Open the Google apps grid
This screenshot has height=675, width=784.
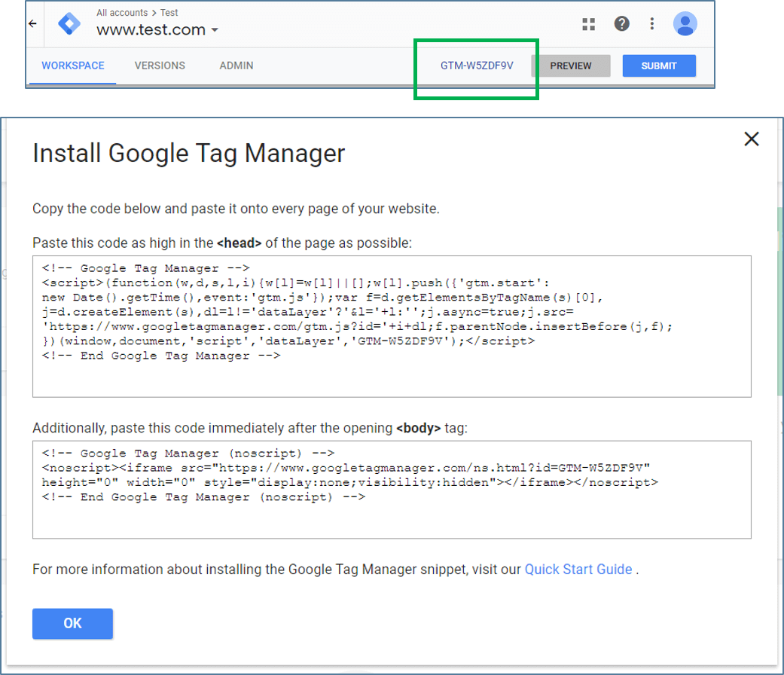588,23
